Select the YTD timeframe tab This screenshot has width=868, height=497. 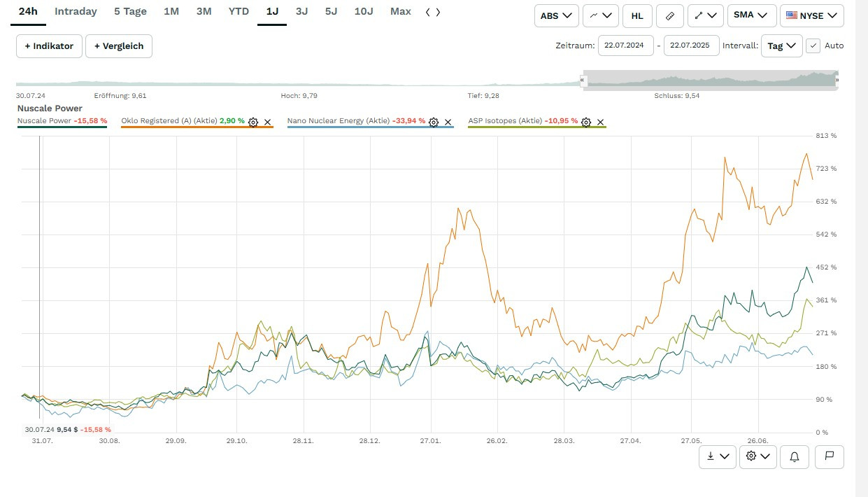pyautogui.click(x=239, y=12)
